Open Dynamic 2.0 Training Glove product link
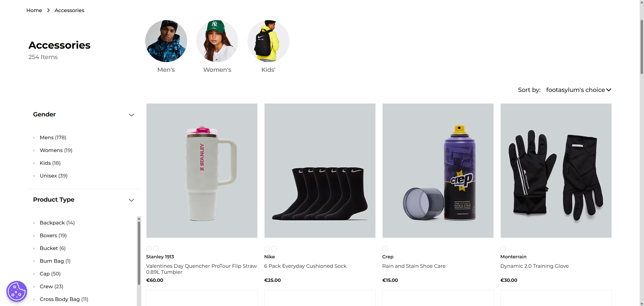Viewport: 644px width, 306px height. pos(534,266)
